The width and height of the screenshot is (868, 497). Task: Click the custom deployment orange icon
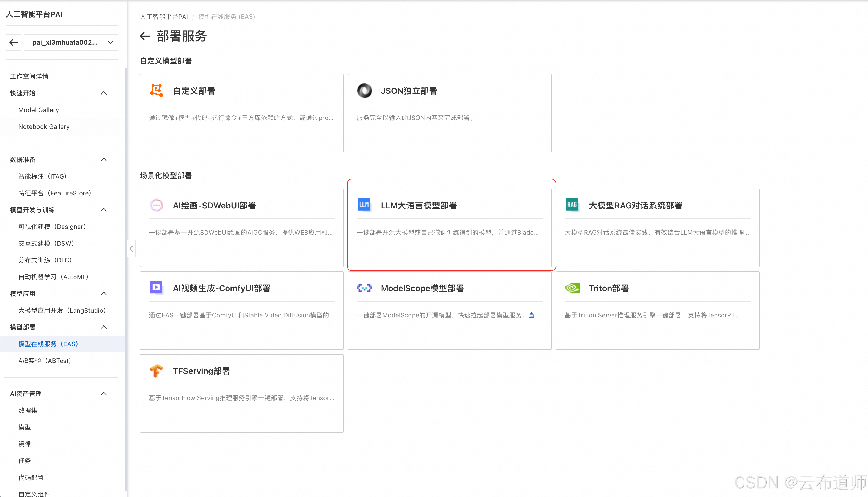click(157, 90)
